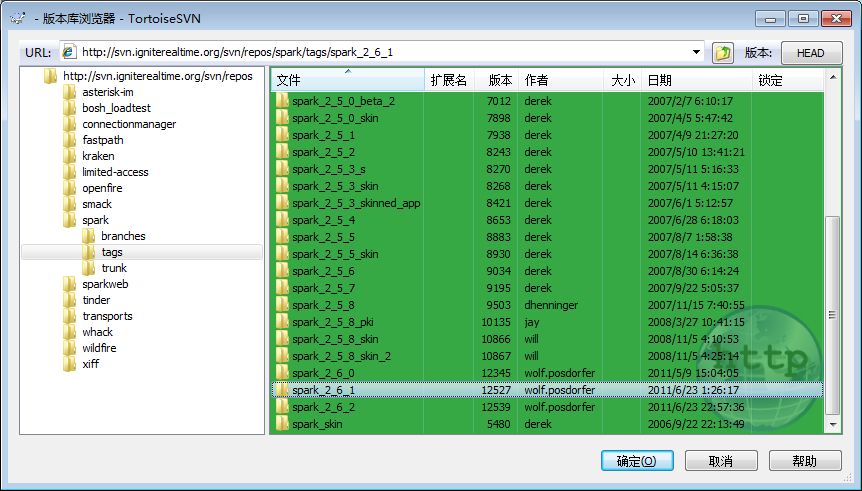
Task: Click the date 2007/9/22 5:05:37
Action: 693,288
